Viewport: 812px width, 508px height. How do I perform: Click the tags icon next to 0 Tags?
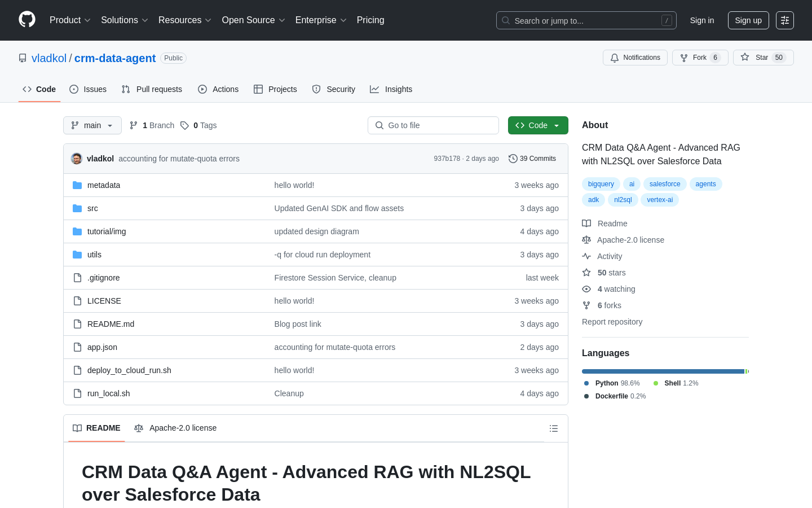[184, 125]
